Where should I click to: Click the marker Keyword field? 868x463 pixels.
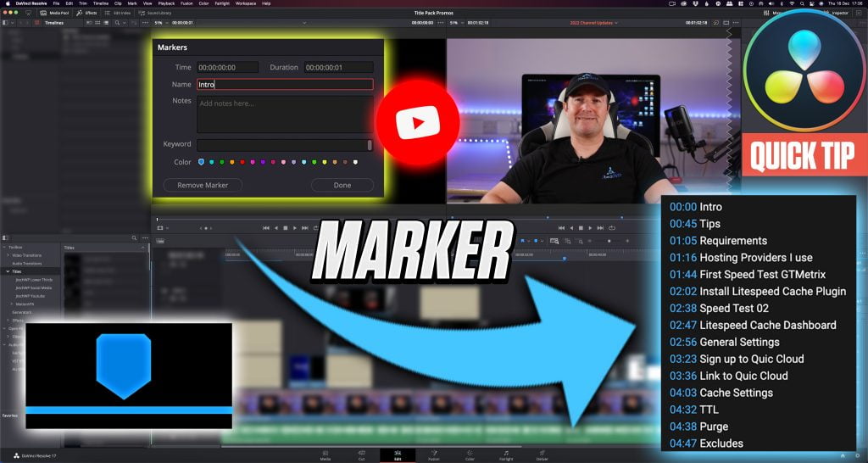pos(285,145)
